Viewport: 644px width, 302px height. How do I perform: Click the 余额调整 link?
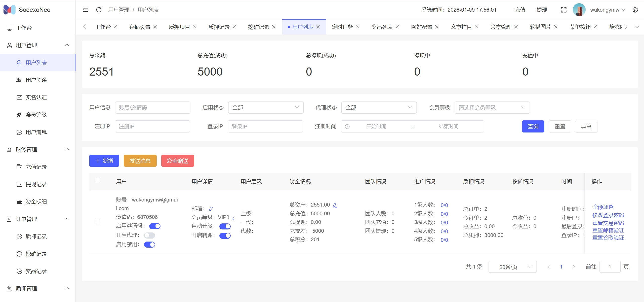pyautogui.click(x=603, y=207)
